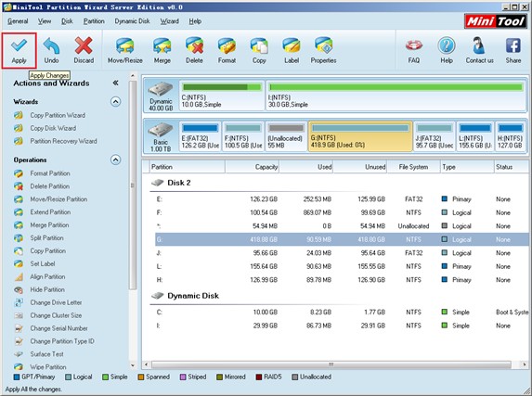Viewport: 532px width, 396px height.
Task: Open the Format toolbar tool
Action: 227,50
